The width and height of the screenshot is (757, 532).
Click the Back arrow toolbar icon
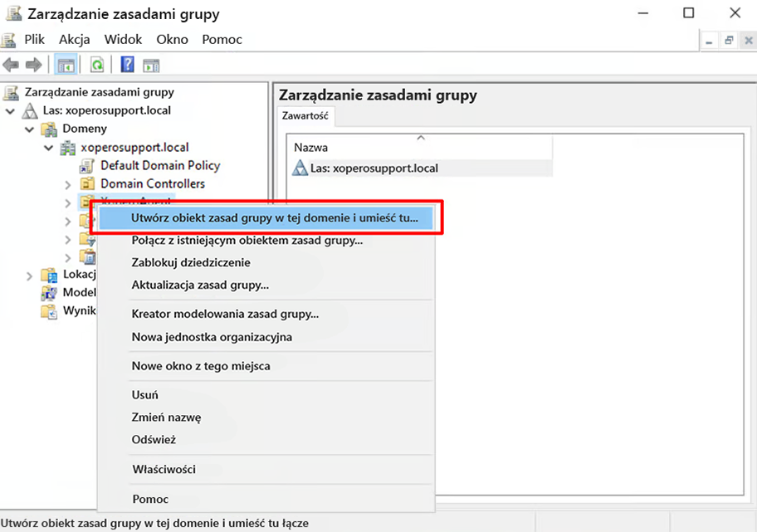(11, 65)
